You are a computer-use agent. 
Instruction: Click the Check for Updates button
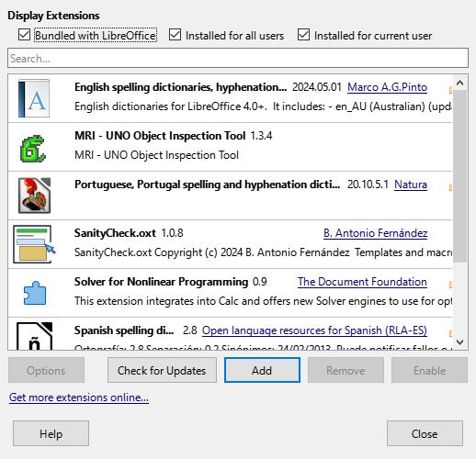(x=162, y=370)
